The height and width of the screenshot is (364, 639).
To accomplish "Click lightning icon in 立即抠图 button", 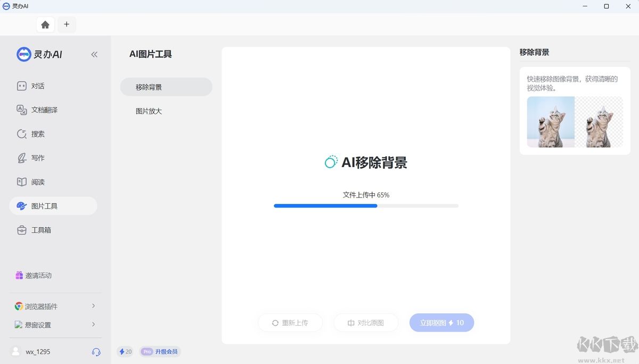I will 451,322.
